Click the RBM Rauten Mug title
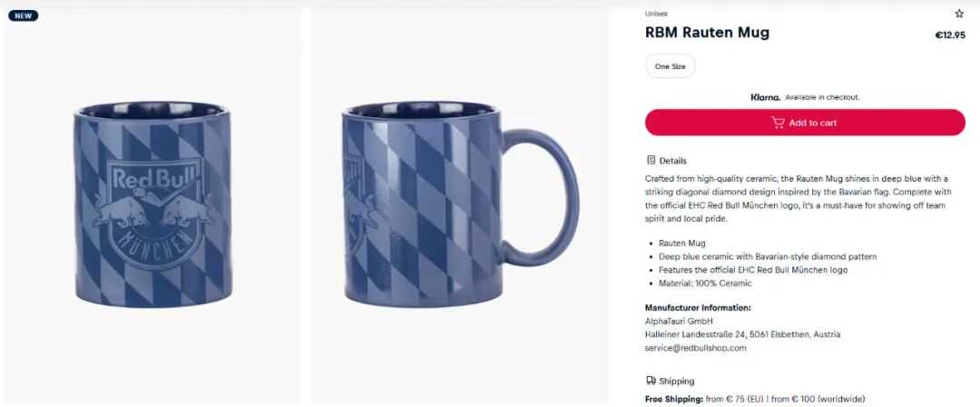This screenshot has width=980, height=407. click(x=707, y=33)
